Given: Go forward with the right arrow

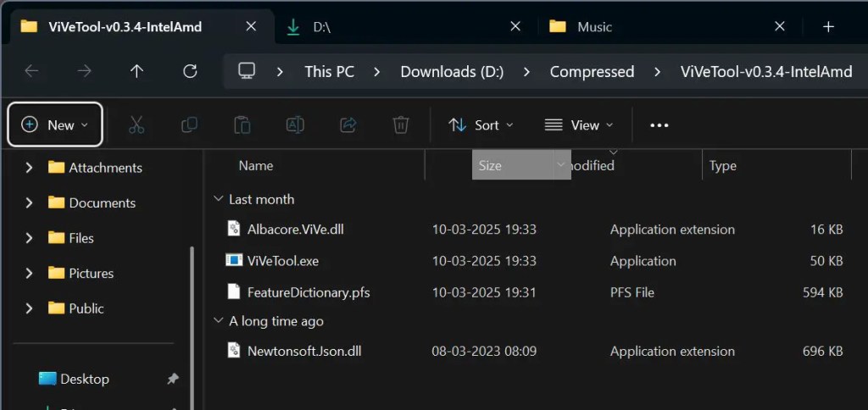Looking at the screenshot, I should 84,71.
